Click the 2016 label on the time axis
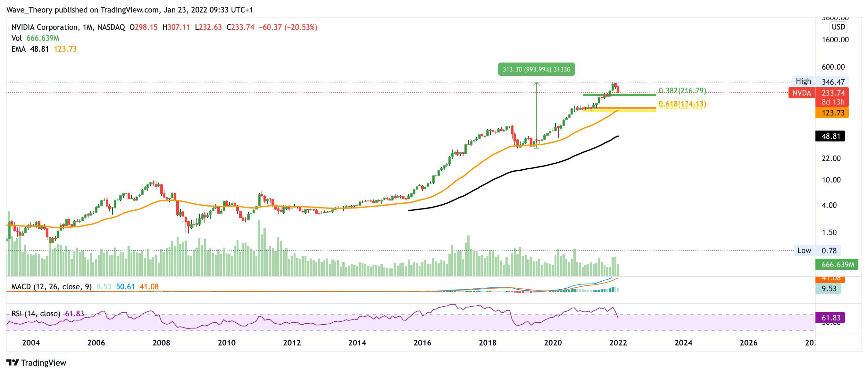 (x=422, y=343)
